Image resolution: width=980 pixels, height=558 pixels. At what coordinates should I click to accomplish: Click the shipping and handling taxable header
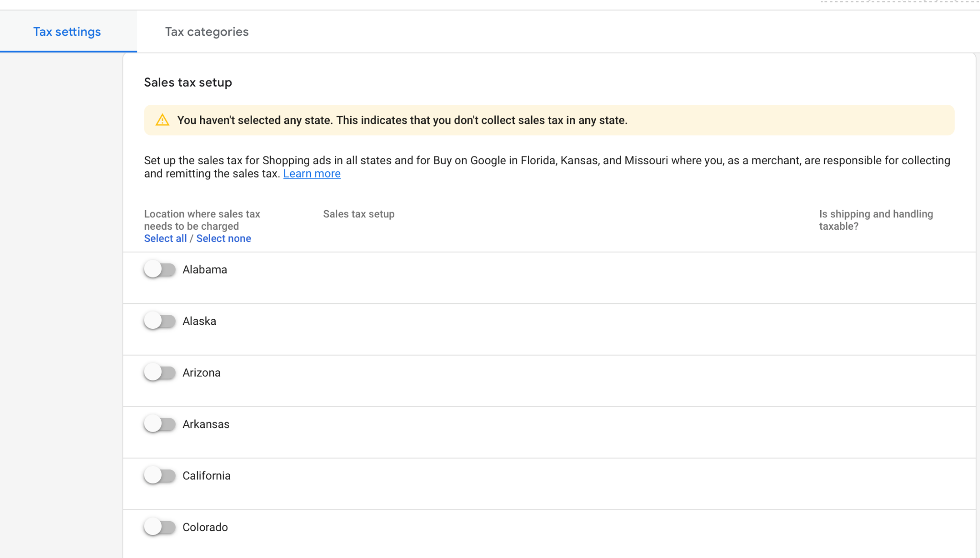pos(876,220)
